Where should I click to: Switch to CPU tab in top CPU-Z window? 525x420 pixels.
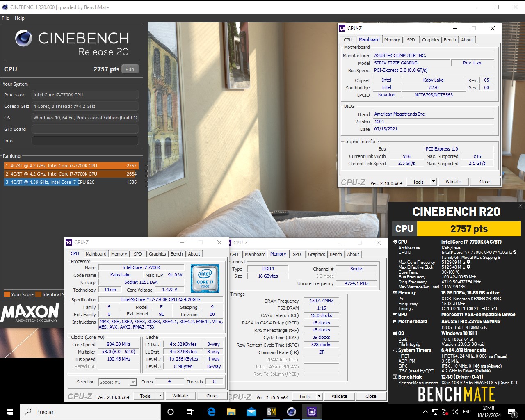pyautogui.click(x=348, y=40)
